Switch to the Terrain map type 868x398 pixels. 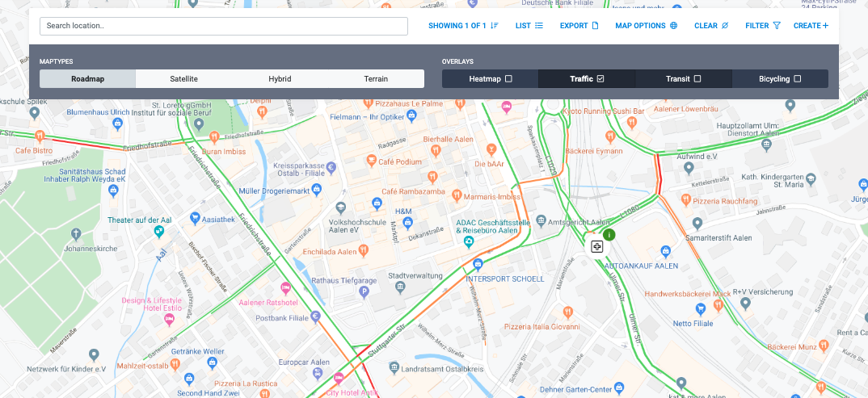376,78
